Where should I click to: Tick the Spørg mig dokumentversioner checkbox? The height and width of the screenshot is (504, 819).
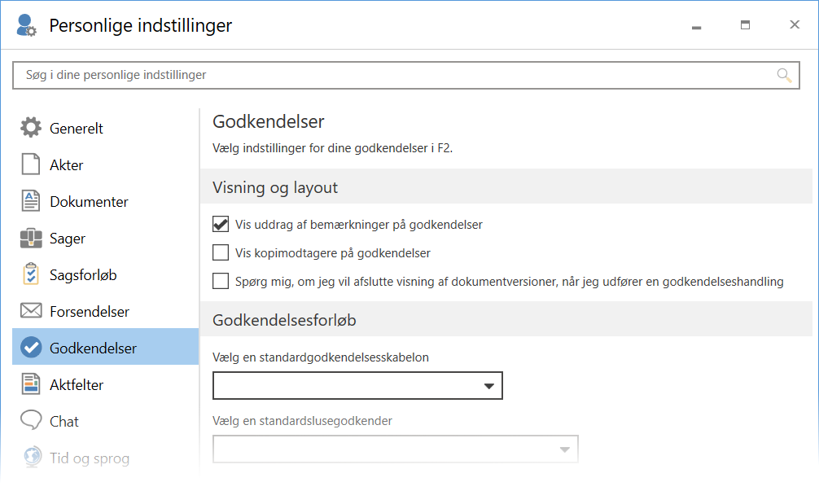[x=221, y=282]
